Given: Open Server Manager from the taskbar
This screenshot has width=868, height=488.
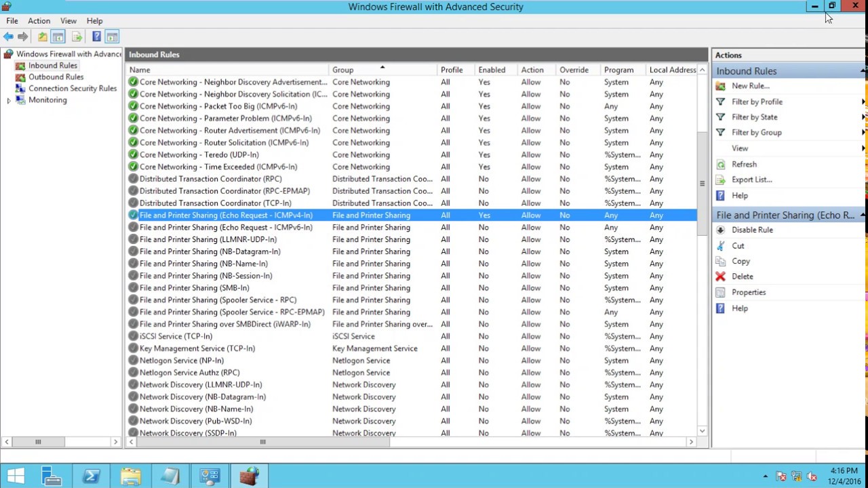Looking at the screenshot, I should coord(51,476).
